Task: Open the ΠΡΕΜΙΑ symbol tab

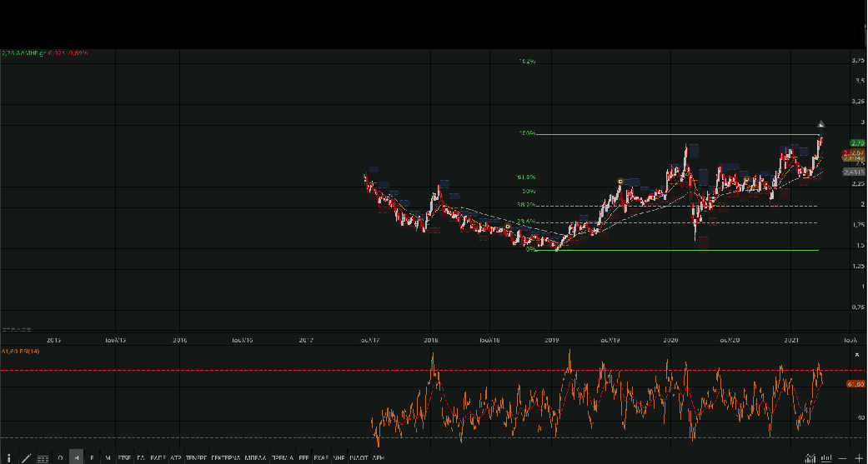Action: (283, 457)
